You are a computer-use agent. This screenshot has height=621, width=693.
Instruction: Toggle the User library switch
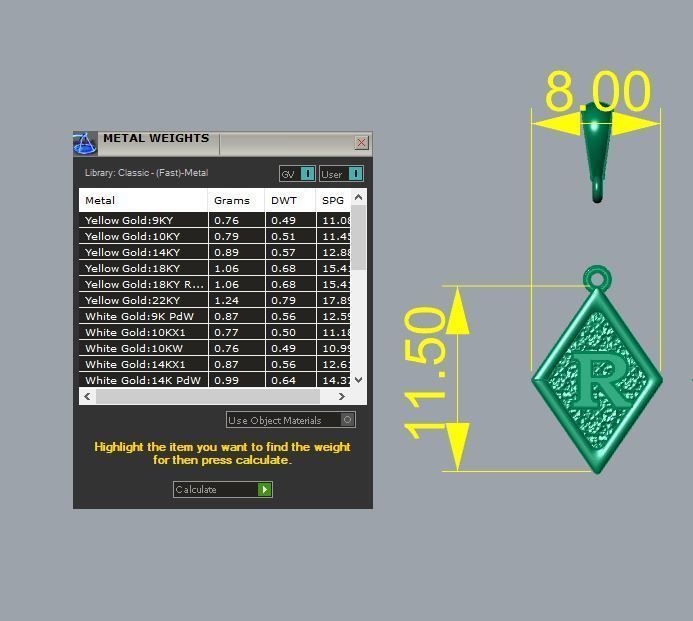(x=341, y=174)
